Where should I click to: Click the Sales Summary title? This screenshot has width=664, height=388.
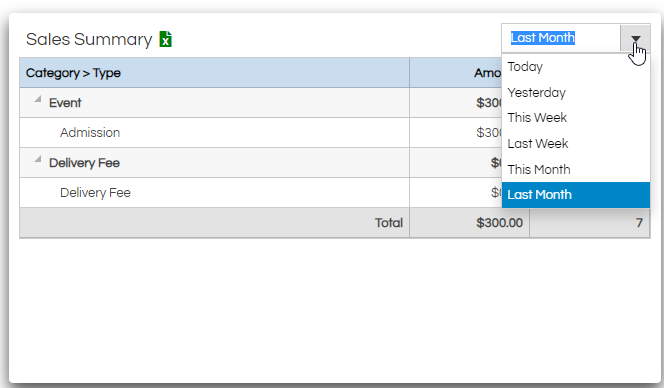point(89,39)
